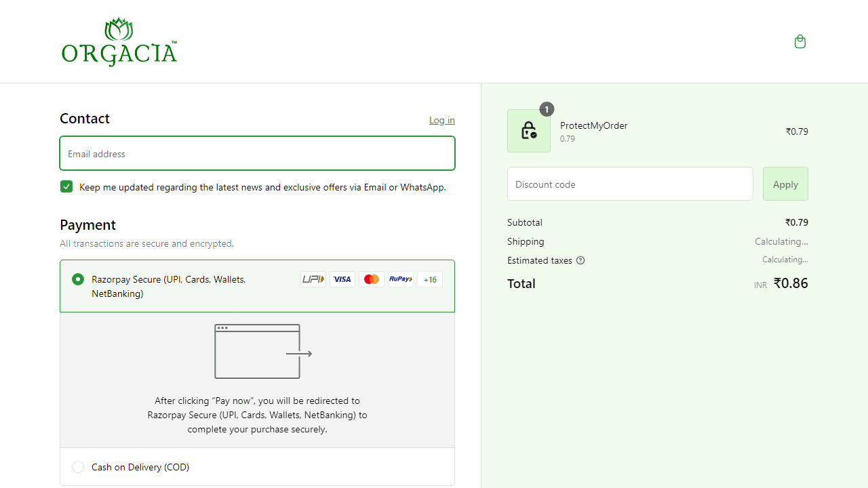Click the Subtotal value ₹0.79
This screenshot has height=488, width=868.
click(x=797, y=222)
